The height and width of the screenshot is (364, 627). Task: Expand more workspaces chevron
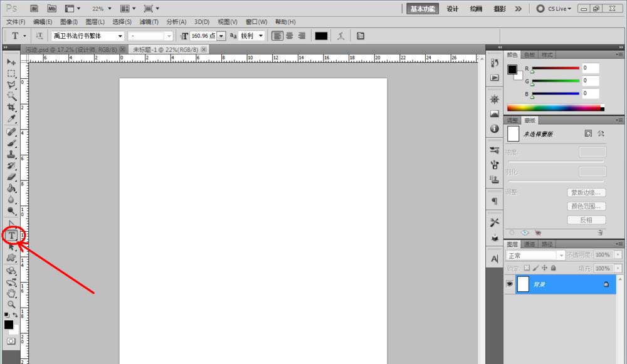tap(519, 8)
